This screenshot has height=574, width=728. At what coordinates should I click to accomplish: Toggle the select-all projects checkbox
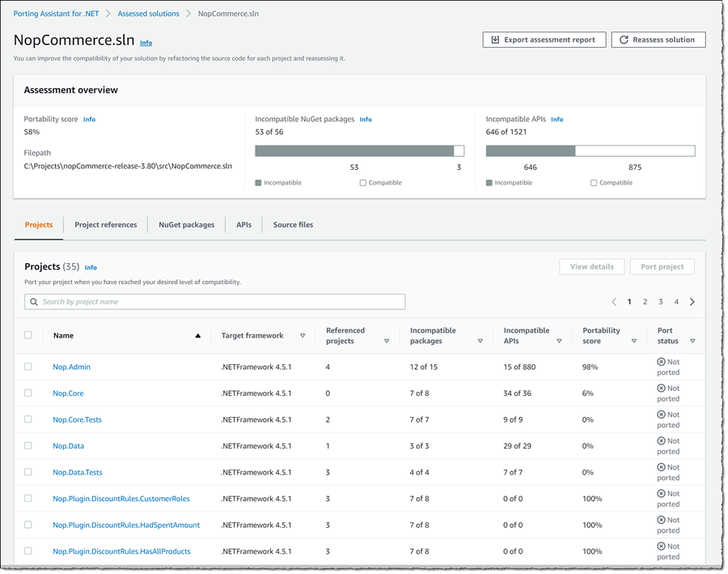point(28,335)
